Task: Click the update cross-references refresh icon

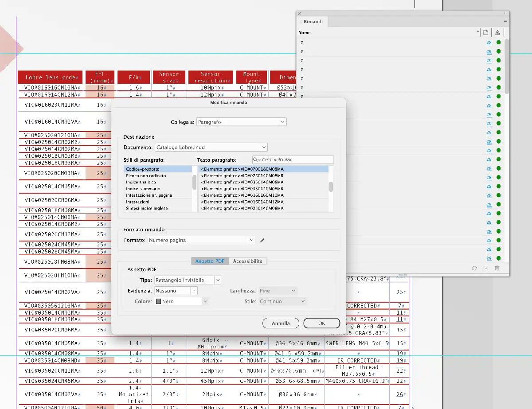Action: (x=474, y=268)
